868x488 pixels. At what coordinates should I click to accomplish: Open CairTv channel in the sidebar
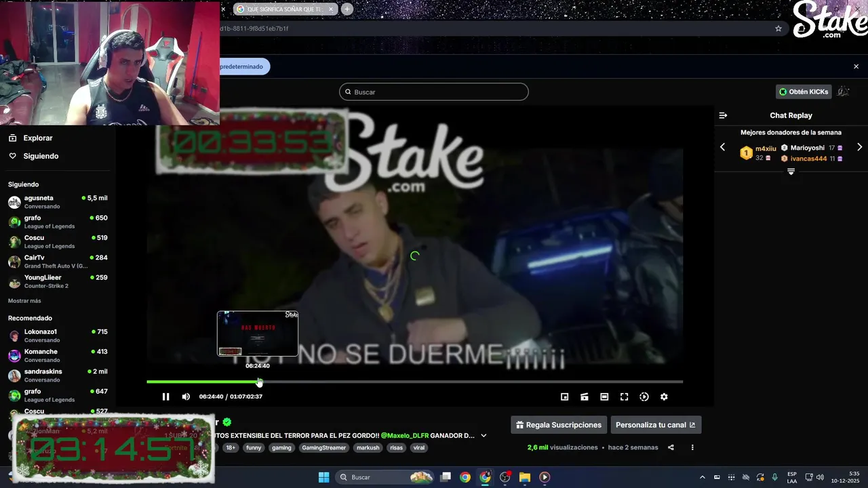point(58,262)
